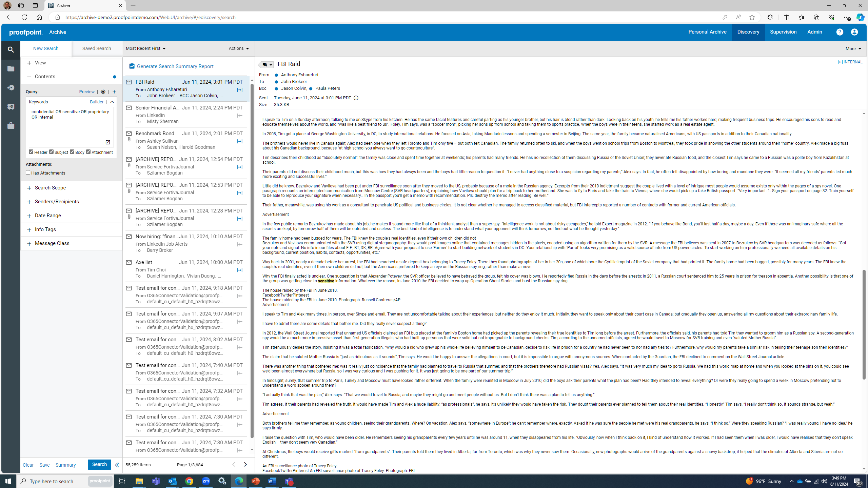Uncheck the Body checkbox

[72, 151]
